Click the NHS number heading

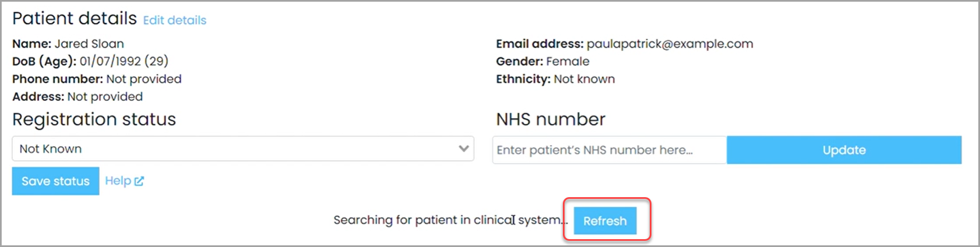pos(551,119)
